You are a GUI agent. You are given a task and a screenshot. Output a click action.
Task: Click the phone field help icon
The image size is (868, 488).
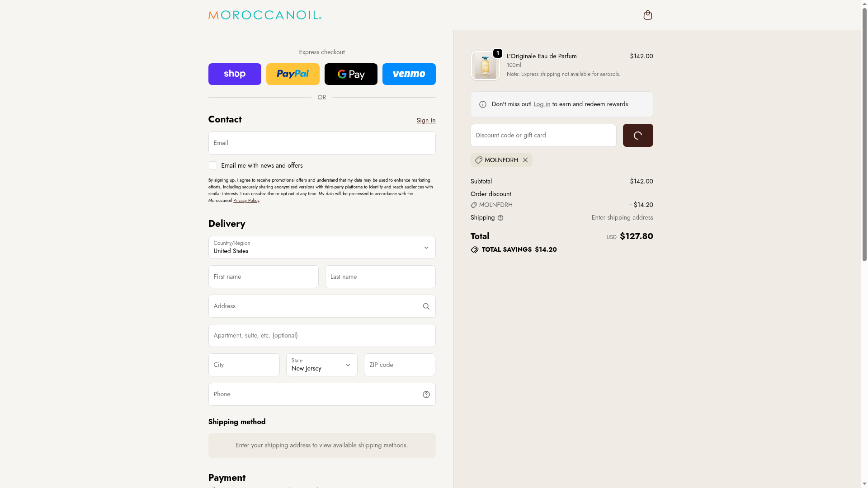[426, 394]
